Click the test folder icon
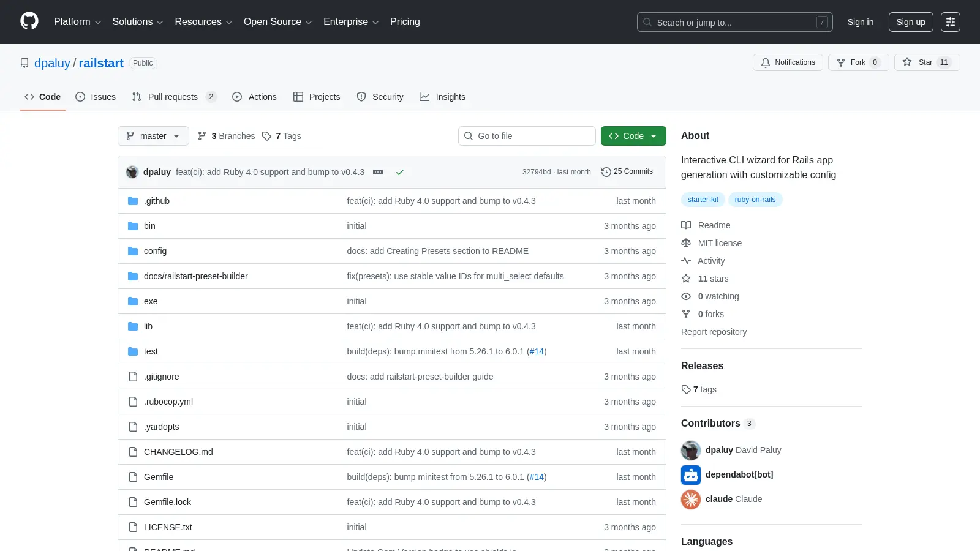 click(x=133, y=351)
